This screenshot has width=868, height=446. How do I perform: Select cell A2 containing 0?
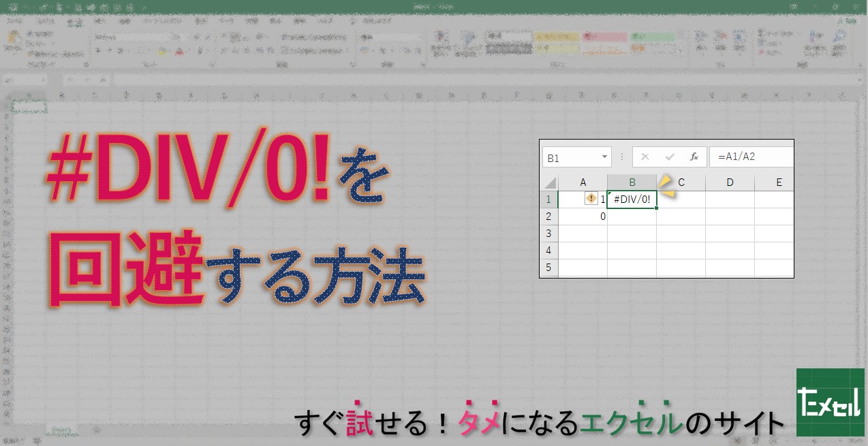(583, 217)
